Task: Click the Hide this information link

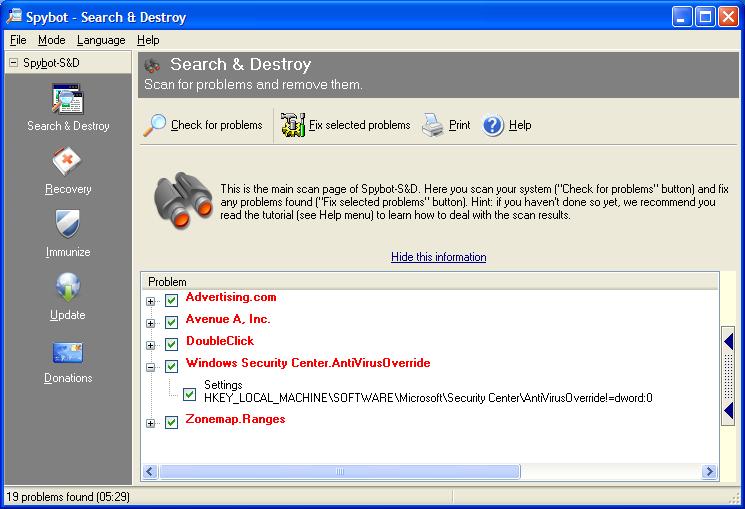Action: coord(439,257)
